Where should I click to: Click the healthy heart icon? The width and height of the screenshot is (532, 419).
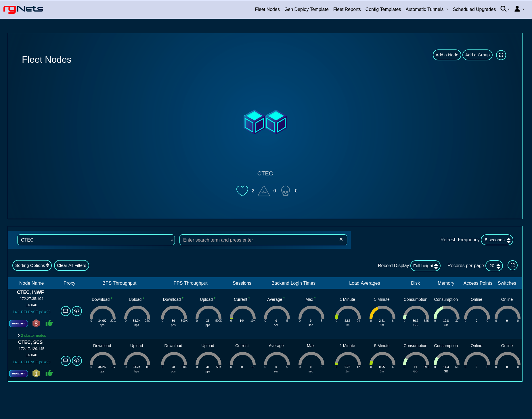pos(242,191)
